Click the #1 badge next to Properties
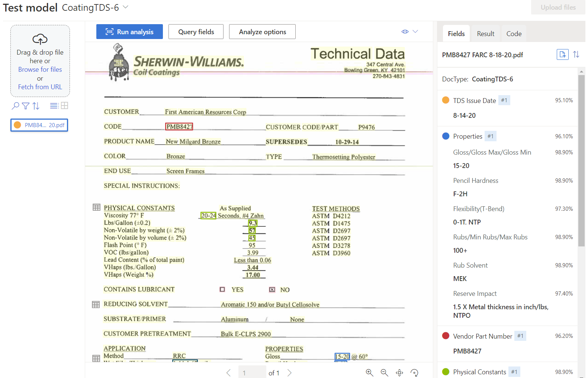 tap(491, 136)
